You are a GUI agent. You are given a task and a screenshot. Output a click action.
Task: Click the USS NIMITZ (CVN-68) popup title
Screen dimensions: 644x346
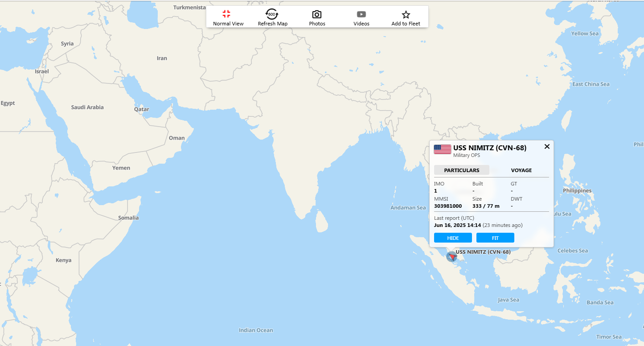click(490, 148)
